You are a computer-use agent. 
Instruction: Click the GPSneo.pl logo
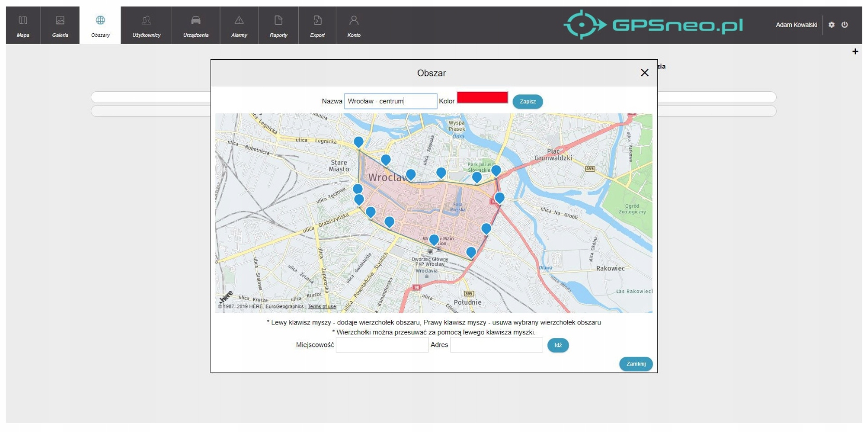tap(653, 24)
